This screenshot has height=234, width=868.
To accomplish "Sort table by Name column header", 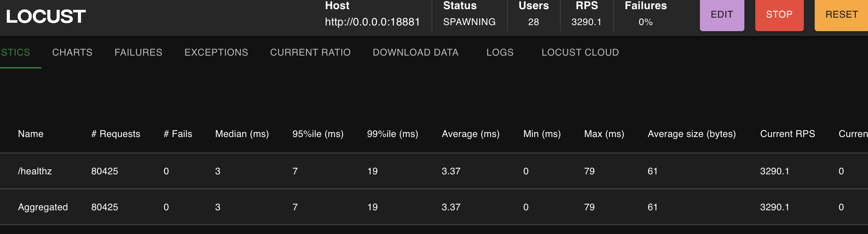I will [31, 134].
